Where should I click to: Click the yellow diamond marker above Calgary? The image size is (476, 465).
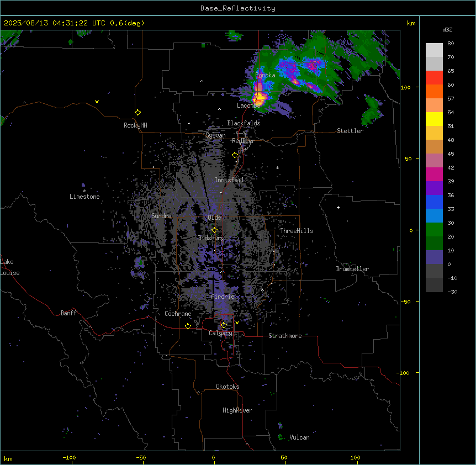tap(224, 325)
